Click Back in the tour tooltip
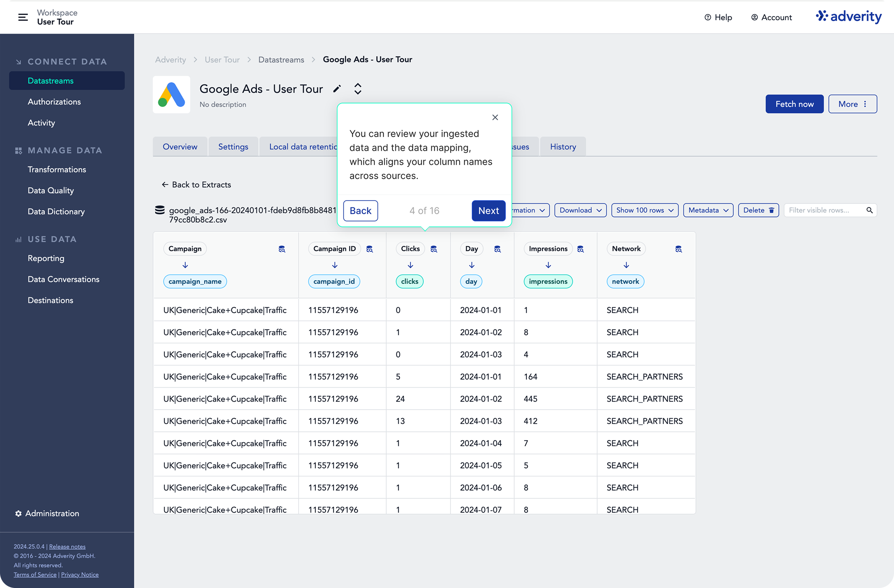The image size is (894, 588). click(x=360, y=211)
